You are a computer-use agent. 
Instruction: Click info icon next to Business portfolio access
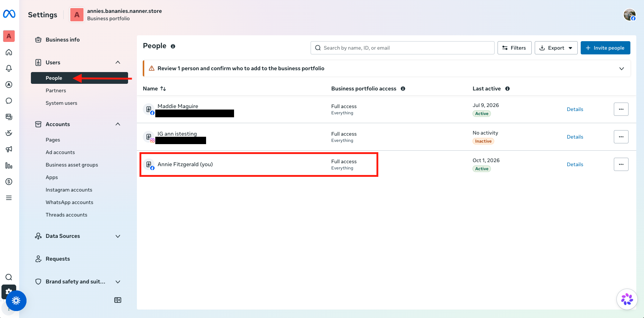(x=403, y=89)
